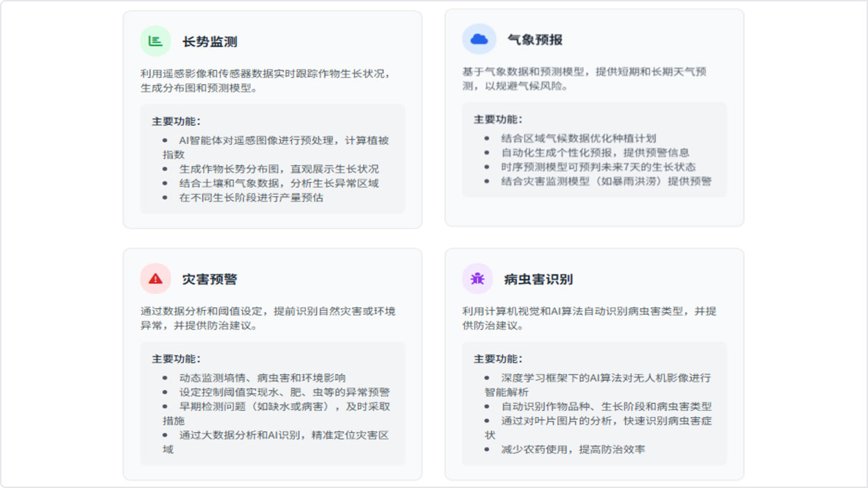
Task: Click the blue cloud 气象预报 icon
Action: (x=479, y=40)
